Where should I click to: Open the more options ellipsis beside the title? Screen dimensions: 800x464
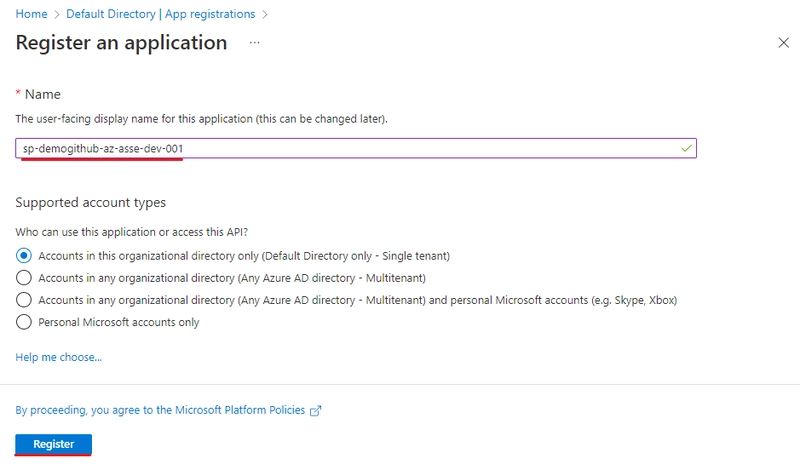click(254, 43)
